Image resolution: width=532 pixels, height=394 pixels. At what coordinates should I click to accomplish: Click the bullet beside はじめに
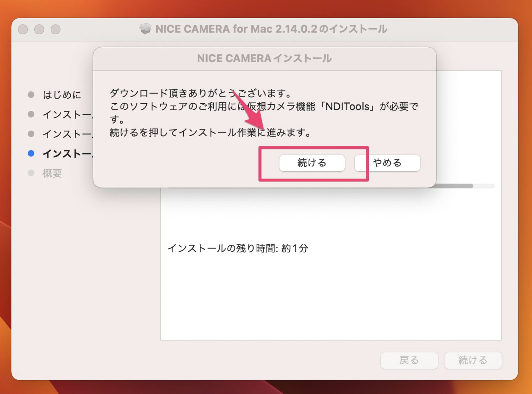[x=31, y=95]
